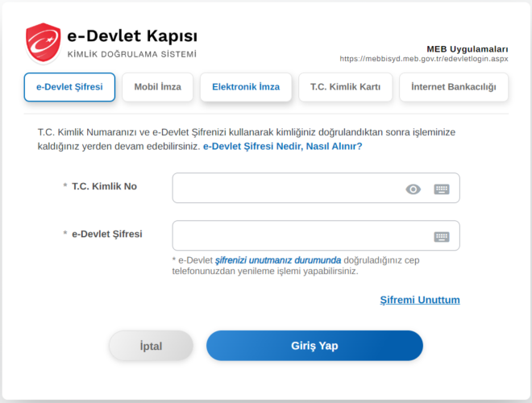Open virtual keyboard for e-Devlet Şifresi field
The image size is (532, 403).
point(441,236)
